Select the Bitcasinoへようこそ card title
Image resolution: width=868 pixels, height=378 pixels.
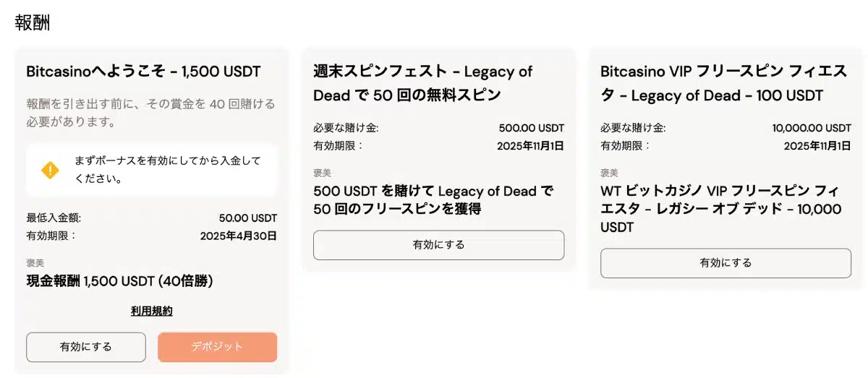(x=143, y=72)
